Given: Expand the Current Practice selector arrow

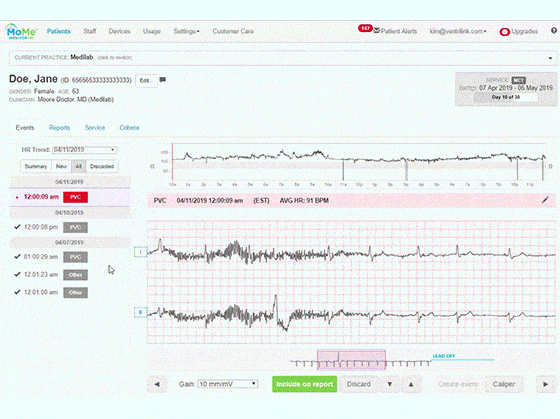Looking at the screenshot, I should click(550, 58).
